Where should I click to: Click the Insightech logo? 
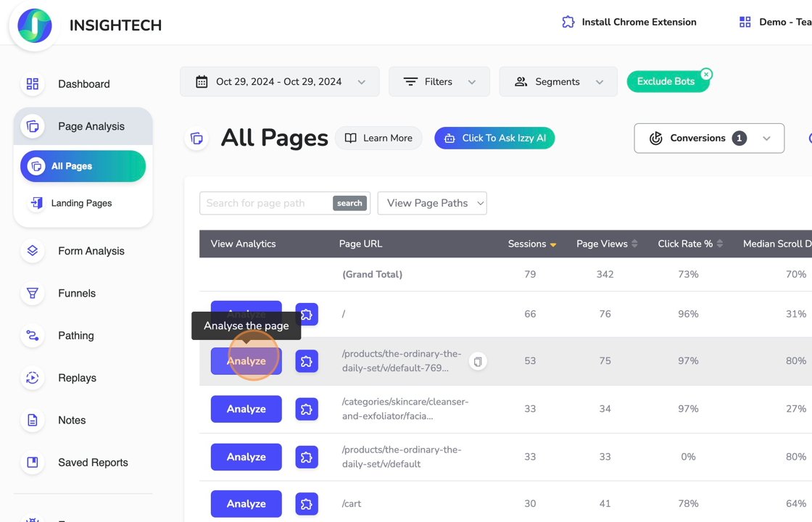pos(35,25)
